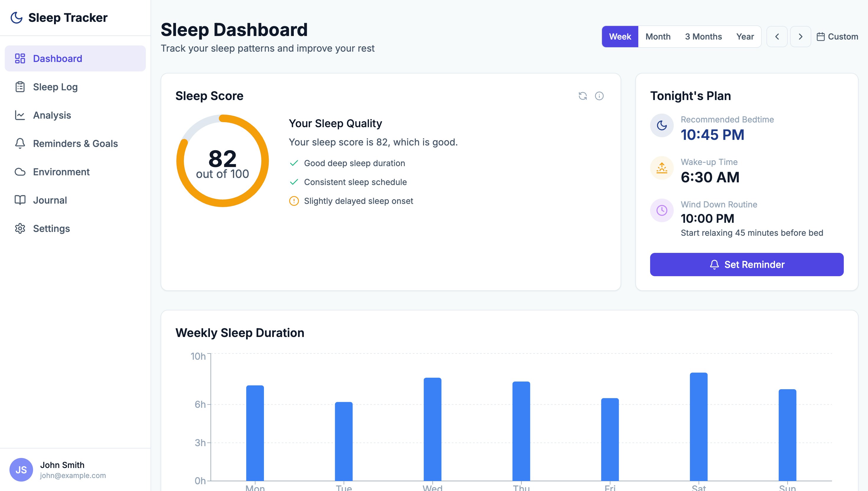Open Reminders & Goals via bell icon
The width and height of the screenshot is (868, 491).
(19, 144)
